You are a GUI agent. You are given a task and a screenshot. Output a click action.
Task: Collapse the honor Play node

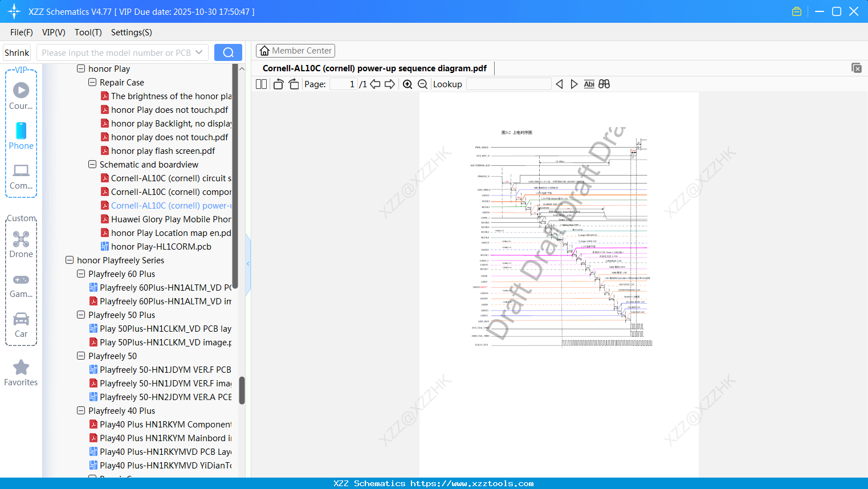pyautogui.click(x=81, y=68)
